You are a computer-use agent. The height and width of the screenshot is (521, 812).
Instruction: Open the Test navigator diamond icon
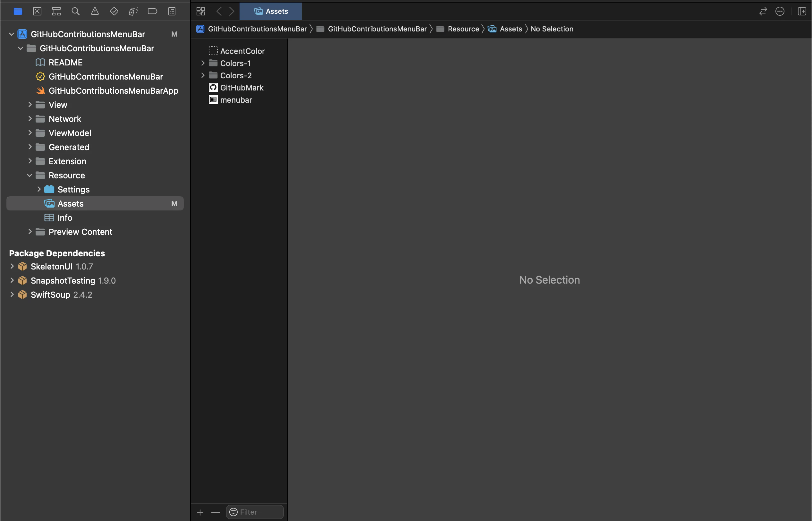(x=114, y=11)
